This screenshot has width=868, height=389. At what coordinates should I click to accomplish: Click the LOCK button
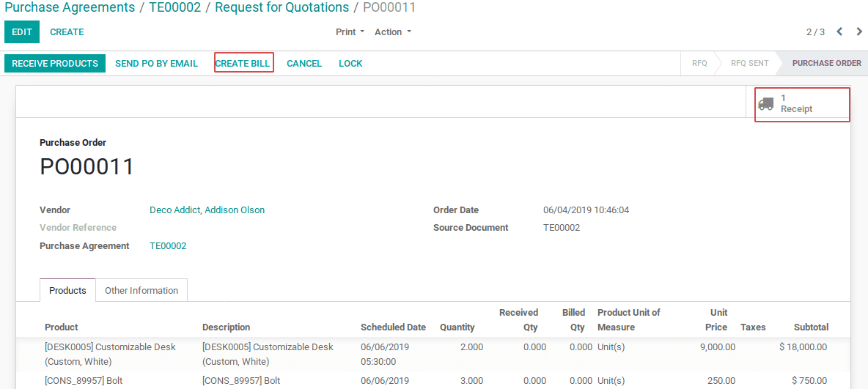(350, 64)
